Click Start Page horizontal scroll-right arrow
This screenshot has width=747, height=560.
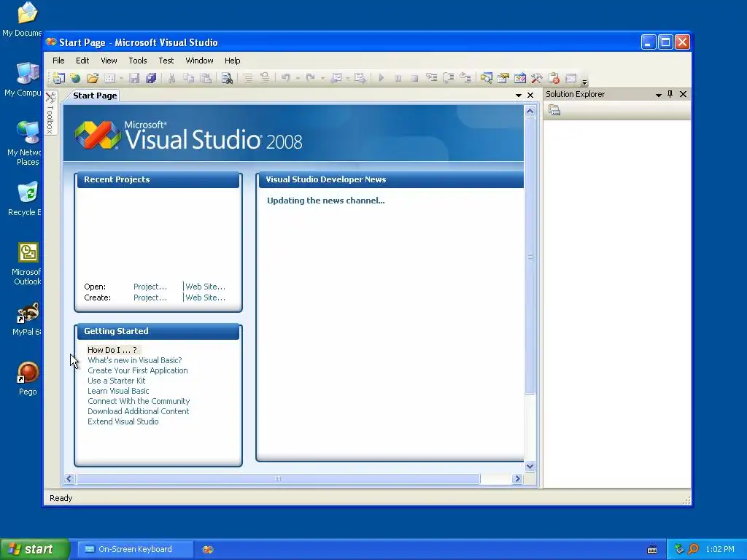(x=517, y=479)
